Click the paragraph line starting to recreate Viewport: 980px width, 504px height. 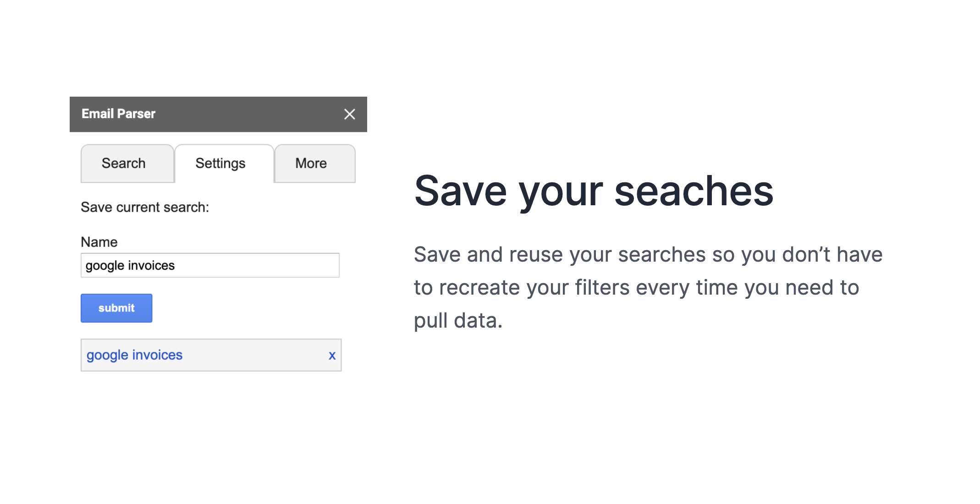(637, 288)
